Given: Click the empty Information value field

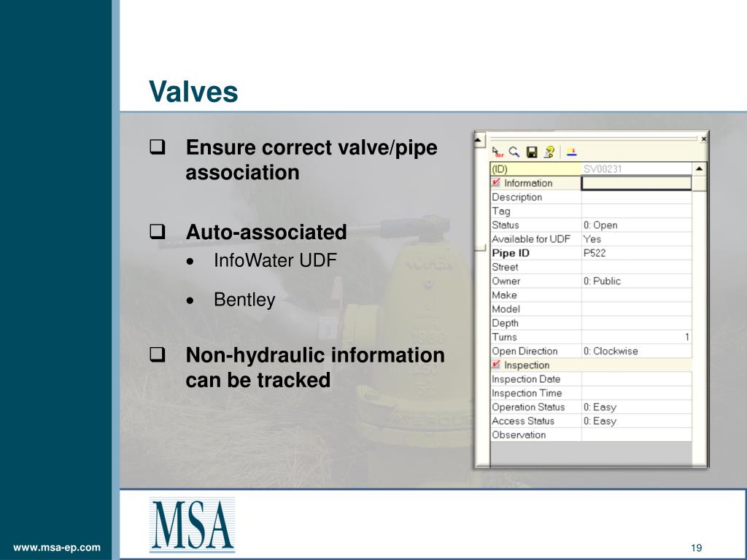Looking at the screenshot, I should tap(636, 183).
